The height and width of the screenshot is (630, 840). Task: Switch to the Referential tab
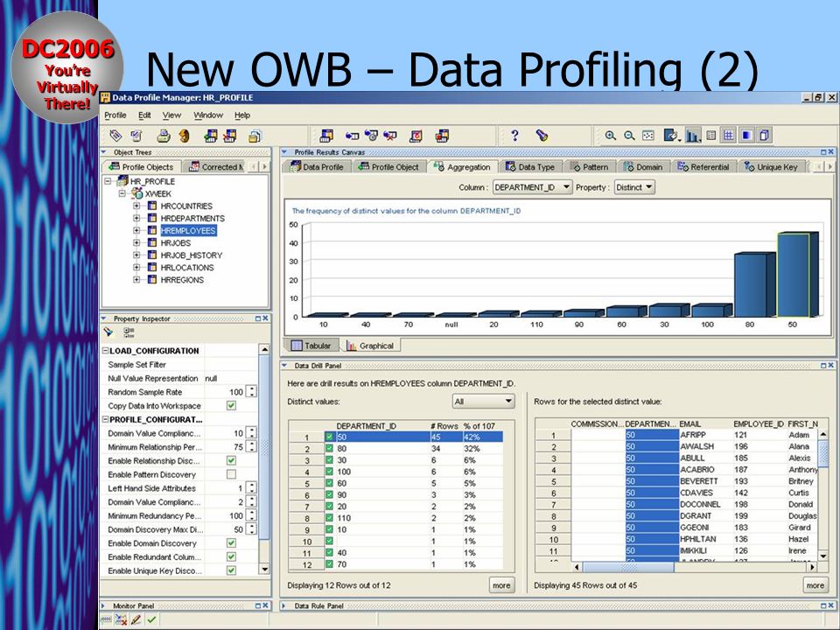point(703,166)
